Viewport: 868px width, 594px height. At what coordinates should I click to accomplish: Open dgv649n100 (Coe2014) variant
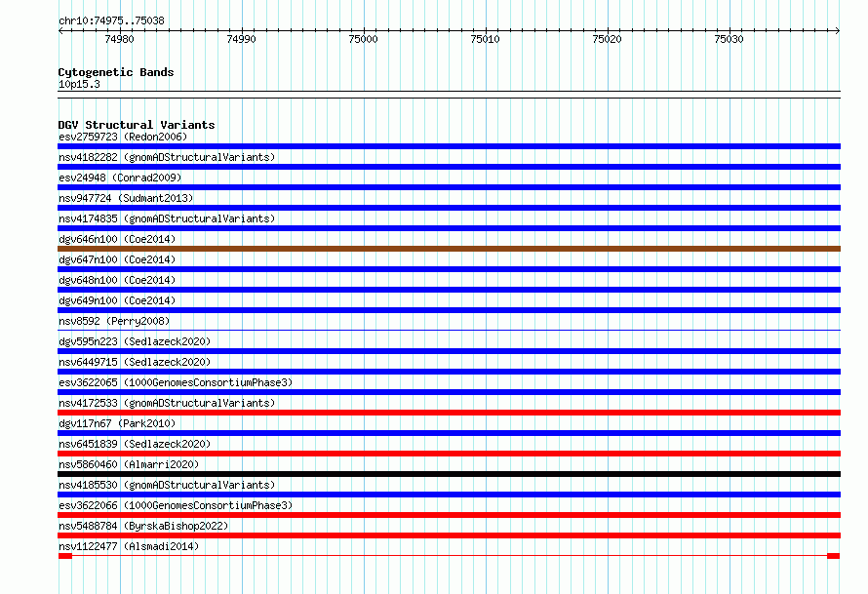117,300
